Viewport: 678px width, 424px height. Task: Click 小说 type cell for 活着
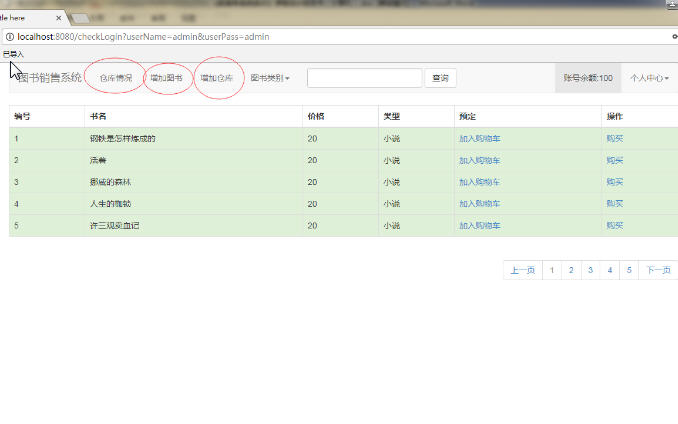[x=416, y=160]
